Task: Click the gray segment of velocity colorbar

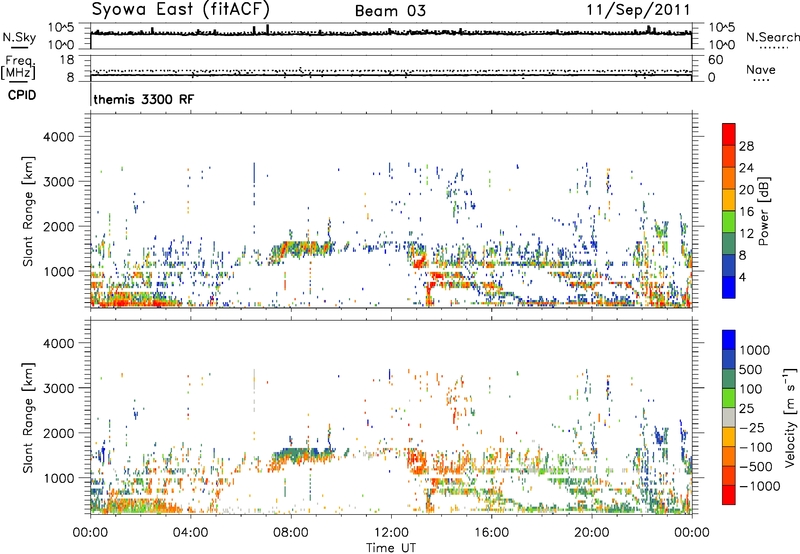Action: click(x=729, y=418)
